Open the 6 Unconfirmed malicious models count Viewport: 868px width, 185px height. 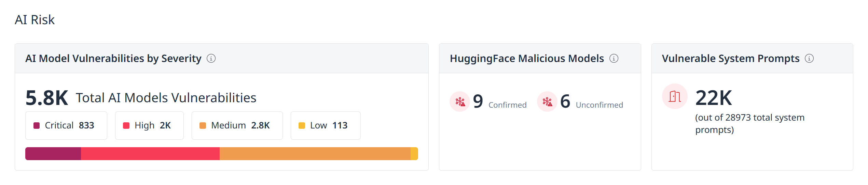(x=565, y=101)
